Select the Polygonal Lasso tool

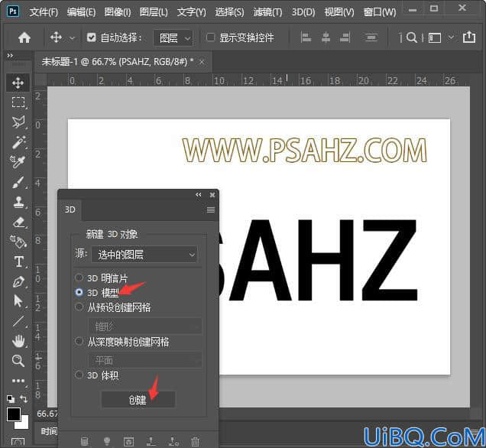click(18, 122)
